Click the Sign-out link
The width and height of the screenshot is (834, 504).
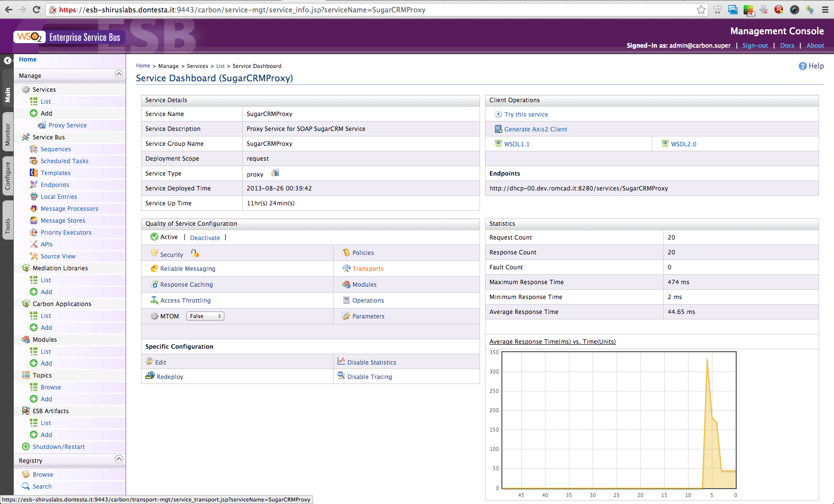coord(755,46)
